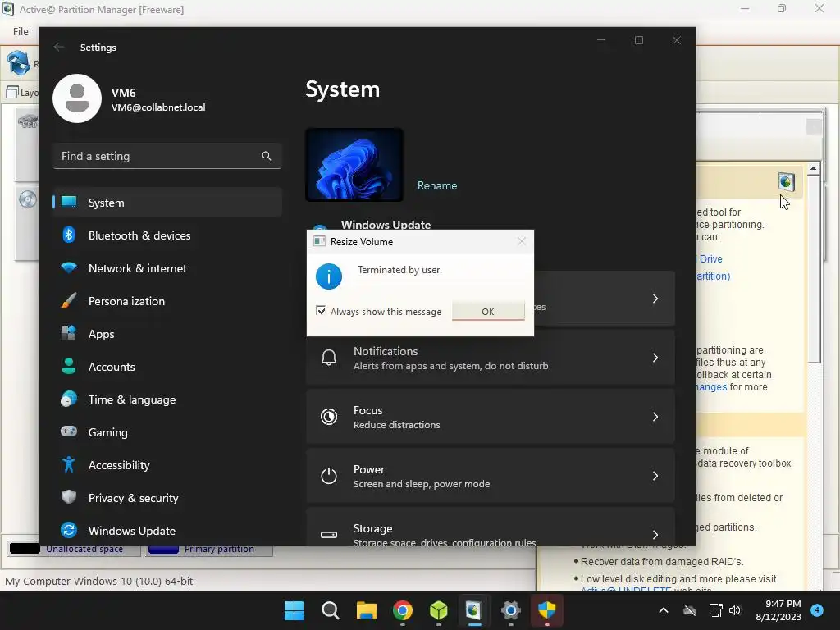Open Windows Start menu

(294, 610)
